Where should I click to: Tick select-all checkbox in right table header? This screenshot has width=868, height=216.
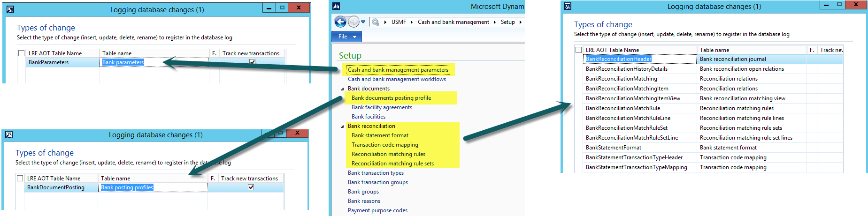[578, 50]
